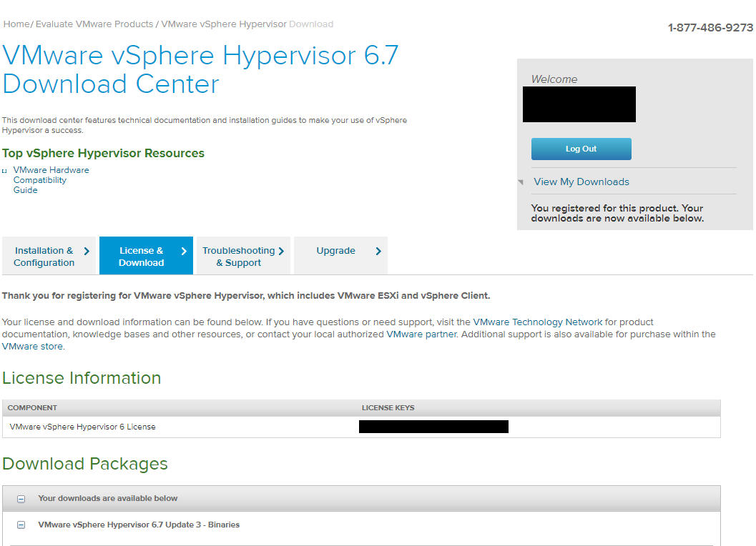This screenshot has width=756, height=546.
Task: Open the View My Downloads link
Action: coord(581,182)
